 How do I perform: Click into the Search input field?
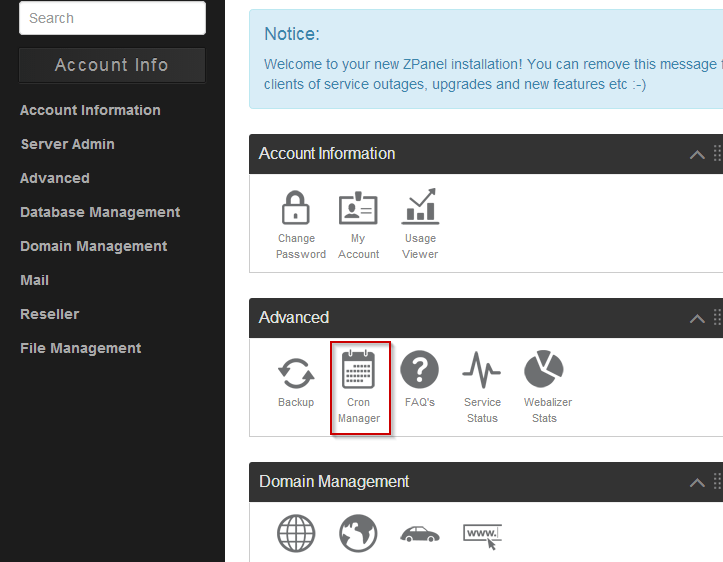112,18
